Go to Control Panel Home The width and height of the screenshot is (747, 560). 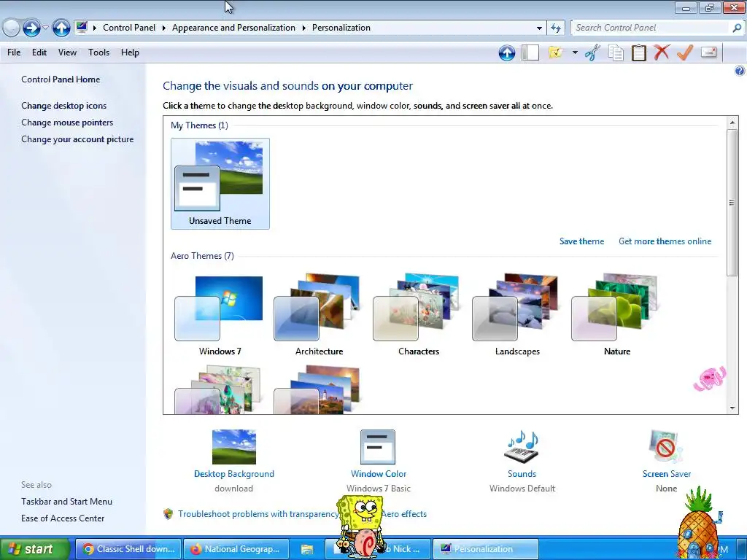(61, 79)
